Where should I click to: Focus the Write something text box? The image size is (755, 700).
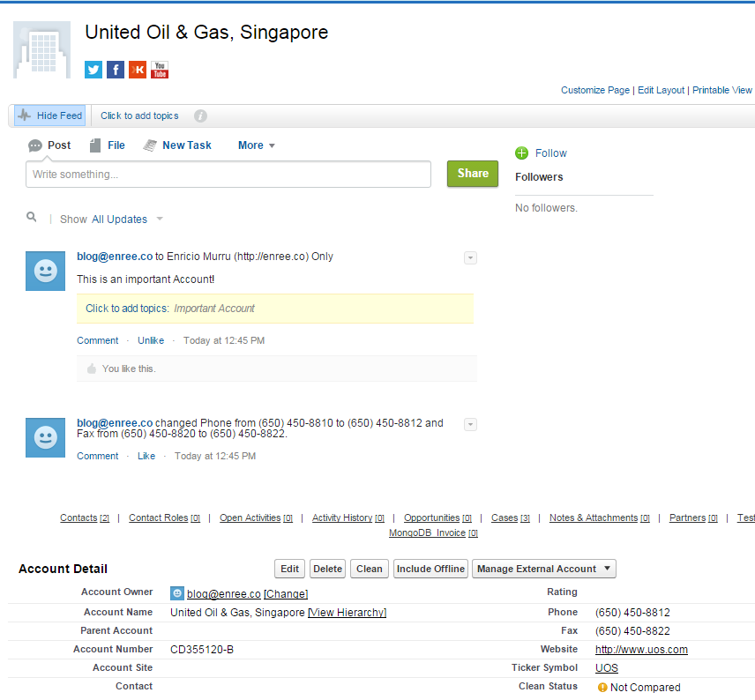(x=228, y=175)
